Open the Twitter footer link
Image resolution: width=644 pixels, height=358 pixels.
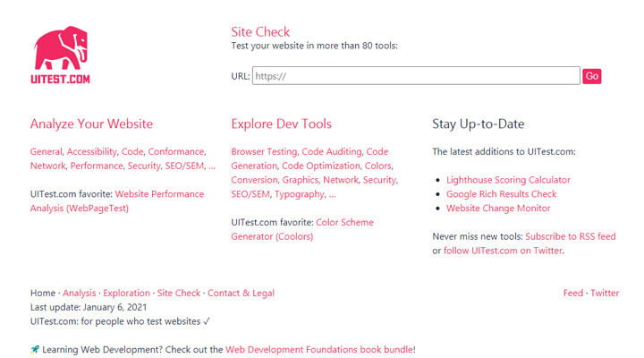coord(605,293)
